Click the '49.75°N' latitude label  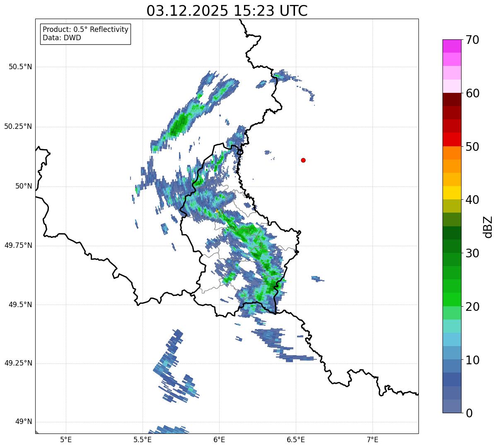pyautogui.click(x=18, y=245)
